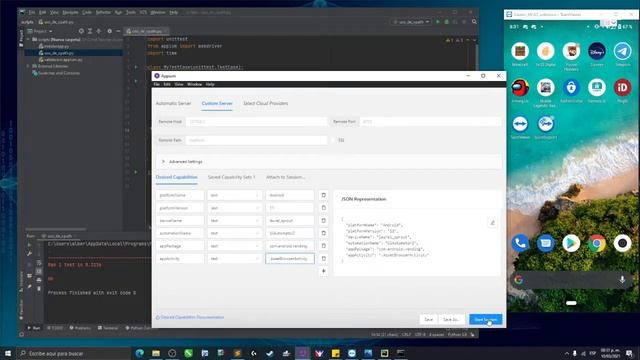Image resolution: width=640 pixels, height=360 pixels.
Task: Tap the microphone in Google search bar
Action: 622,280
